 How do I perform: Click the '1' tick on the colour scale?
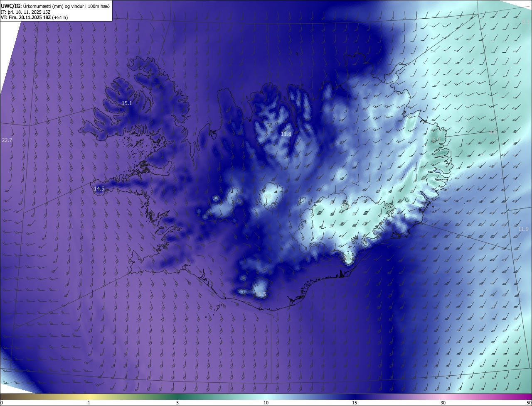tap(89, 403)
